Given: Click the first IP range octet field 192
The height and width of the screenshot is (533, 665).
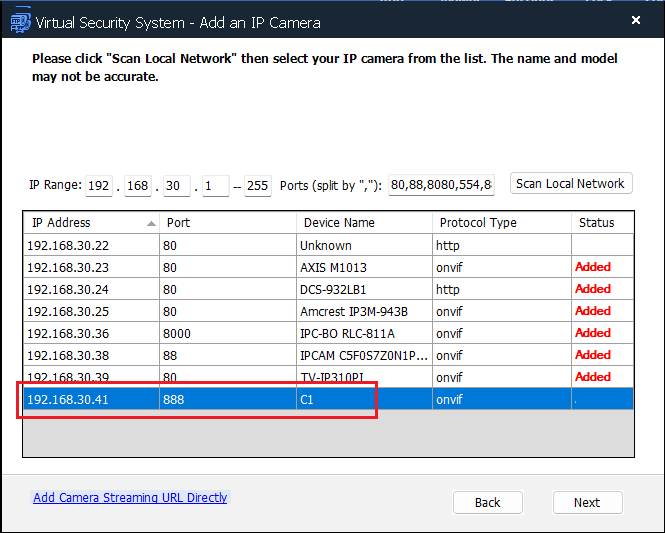Looking at the screenshot, I should (x=99, y=186).
